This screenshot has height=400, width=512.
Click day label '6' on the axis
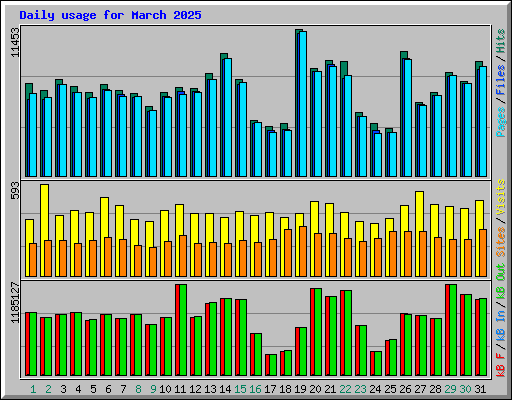click(x=108, y=389)
